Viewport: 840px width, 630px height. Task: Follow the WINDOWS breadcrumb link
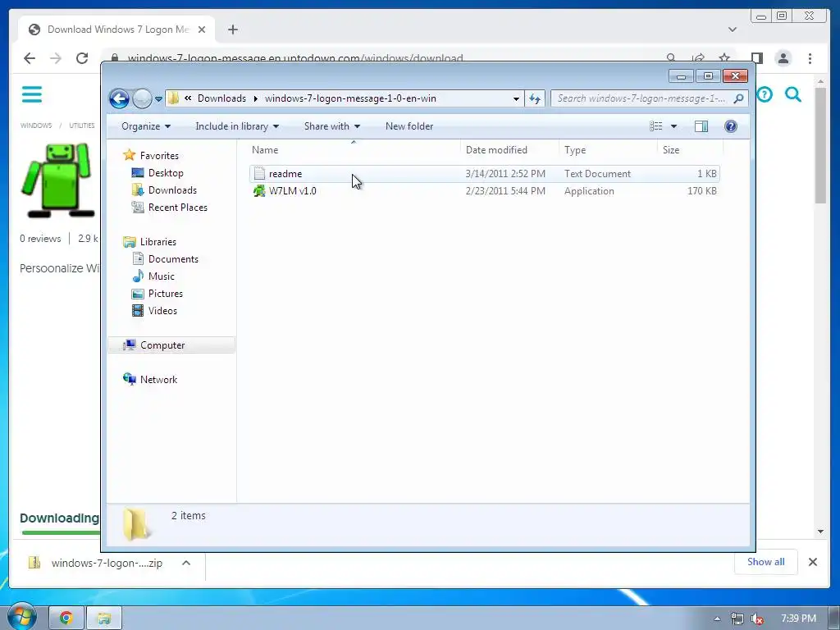click(x=36, y=126)
